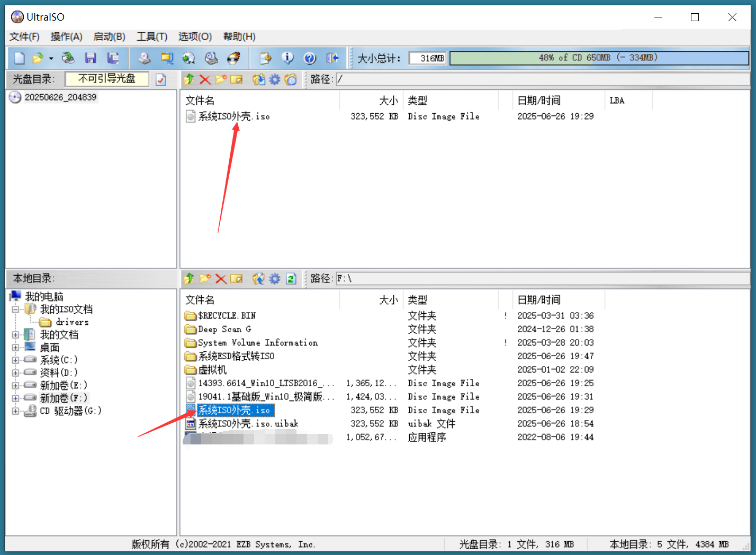Click the Mount to virtual drive icon
The height and width of the screenshot is (555, 756).
click(x=189, y=58)
